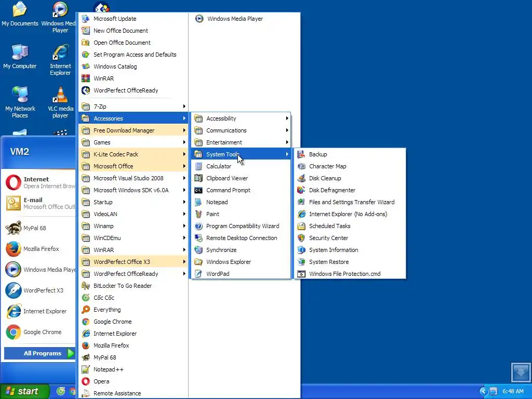
Task: Open pinned Internet Opera browser
Action: coord(39,182)
